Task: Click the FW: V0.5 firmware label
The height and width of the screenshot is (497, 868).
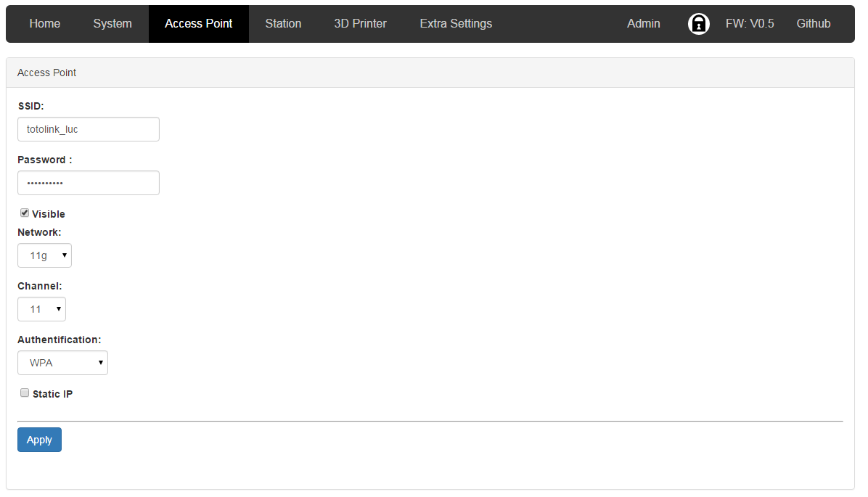Action: (x=750, y=24)
